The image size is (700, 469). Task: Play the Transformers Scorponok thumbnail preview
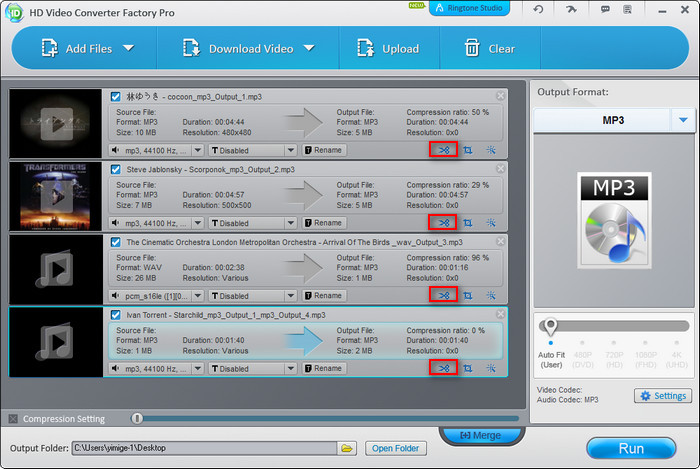57,196
